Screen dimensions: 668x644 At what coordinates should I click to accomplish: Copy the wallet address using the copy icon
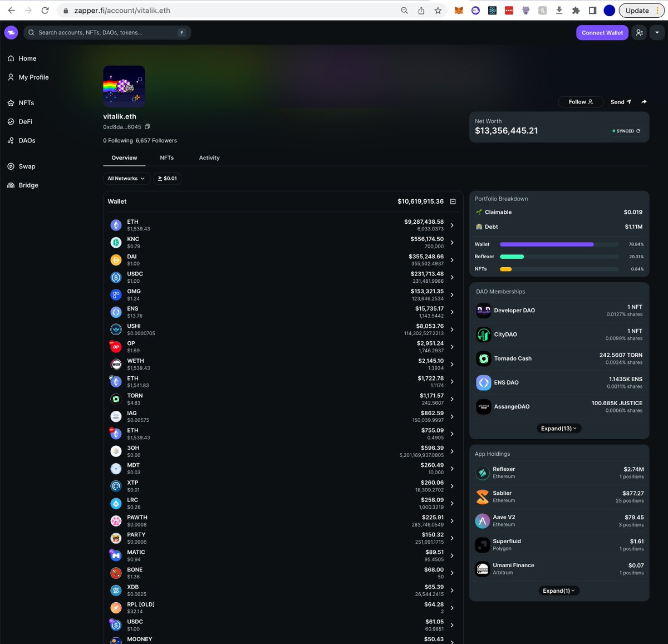click(x=147, y=127)
